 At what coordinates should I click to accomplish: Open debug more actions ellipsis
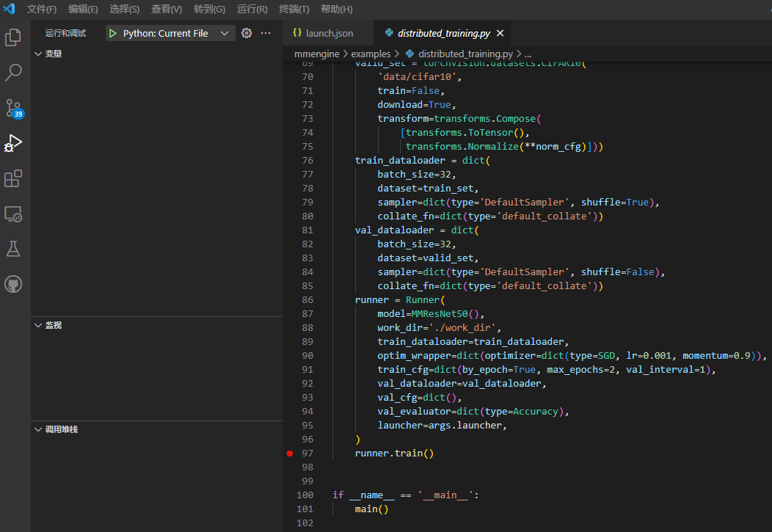click(266, 33)
